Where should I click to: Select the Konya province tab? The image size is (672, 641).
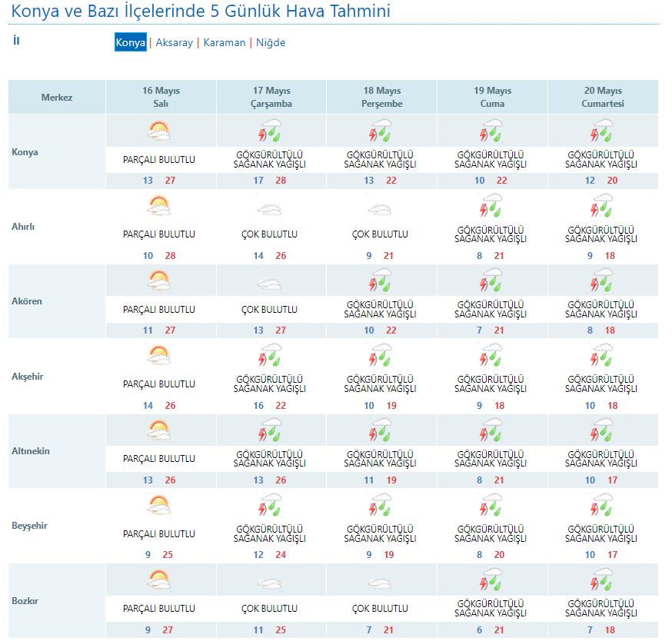click(x=130, y=43)
